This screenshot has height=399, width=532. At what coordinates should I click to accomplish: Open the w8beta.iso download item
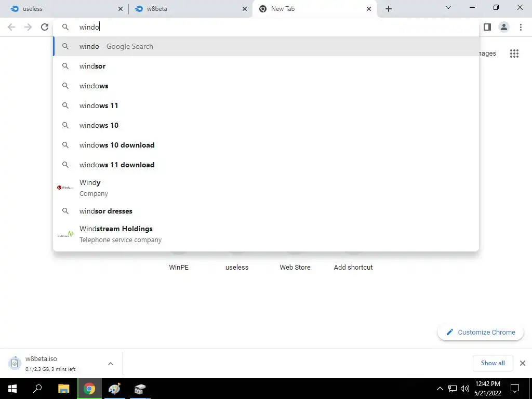coord(54,363)
